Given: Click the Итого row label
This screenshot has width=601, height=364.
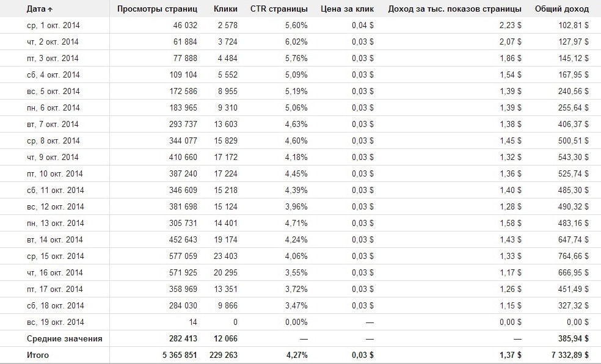Looking at the screenshot, I should [38, 355].
